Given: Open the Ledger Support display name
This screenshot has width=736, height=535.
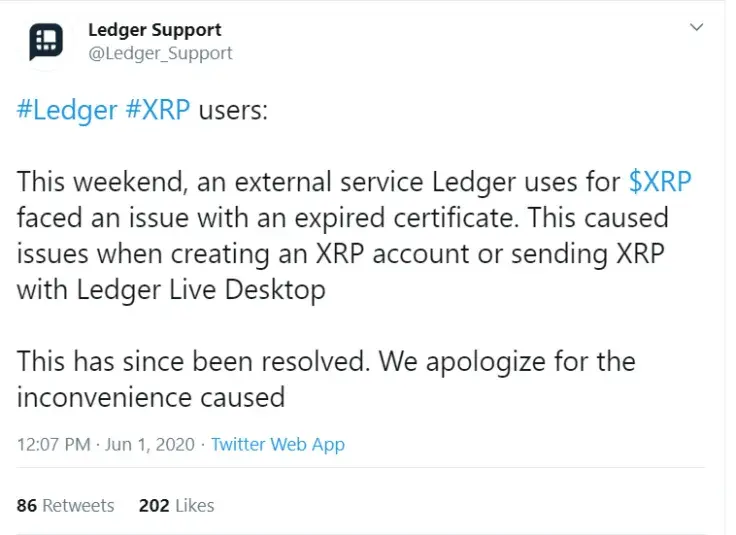Looking at the screenshot, I should coord(155,30).
